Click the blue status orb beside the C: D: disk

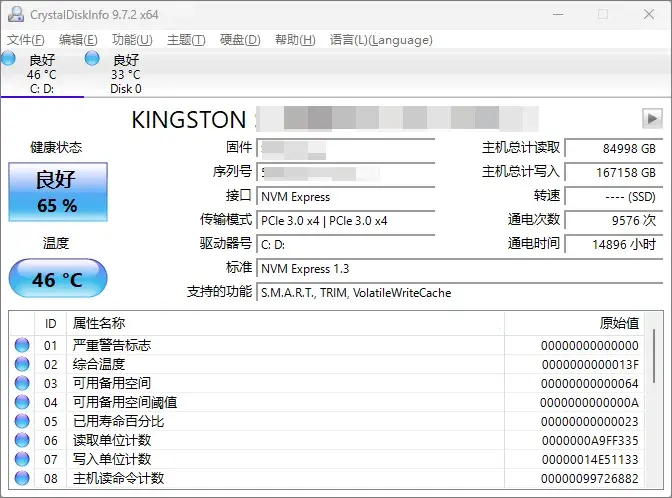(9, 58)
